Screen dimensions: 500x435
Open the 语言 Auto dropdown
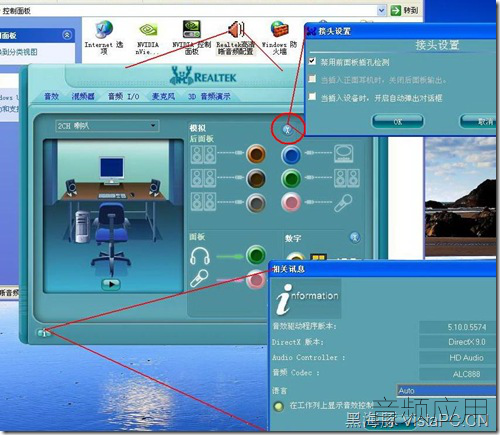447,391
